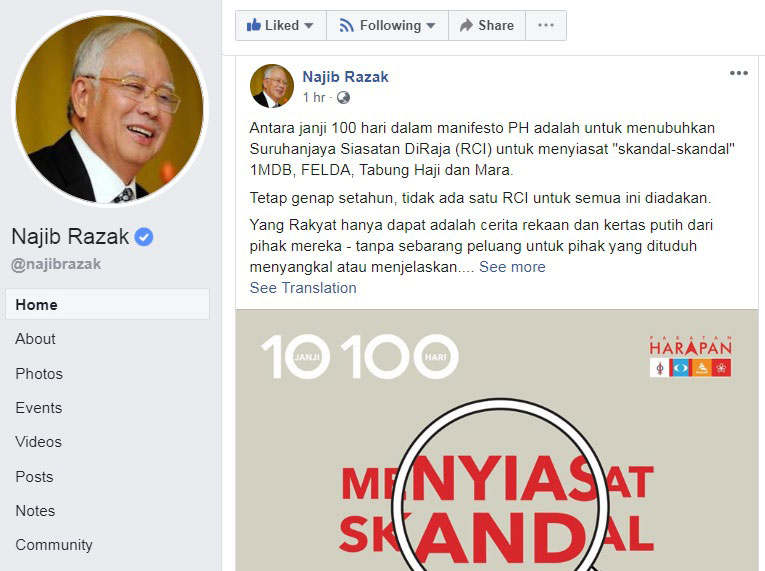The height and width of the screenshot is (571, 765).
Task: Open the page's three-dot more menu
Action: [545, 25]
